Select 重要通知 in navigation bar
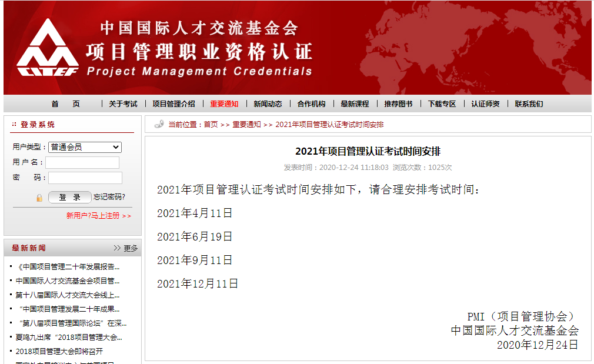This screenshot has width=594, height=364. pyautogui.click(x=224, y=103)
